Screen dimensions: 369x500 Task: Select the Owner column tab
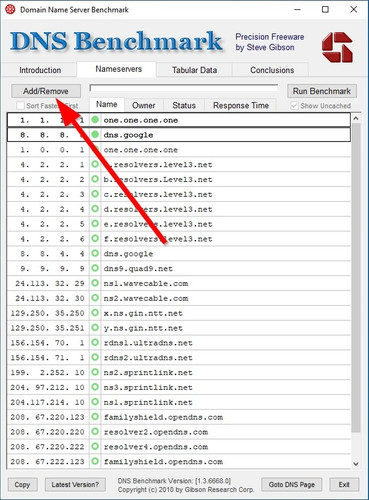[x=144, y=105]
